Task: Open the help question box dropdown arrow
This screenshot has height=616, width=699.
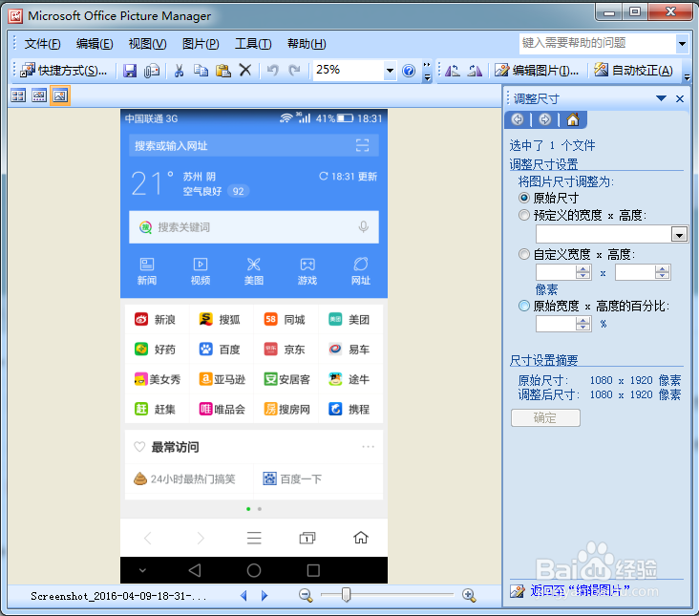Action: click(x=682, y=44)
